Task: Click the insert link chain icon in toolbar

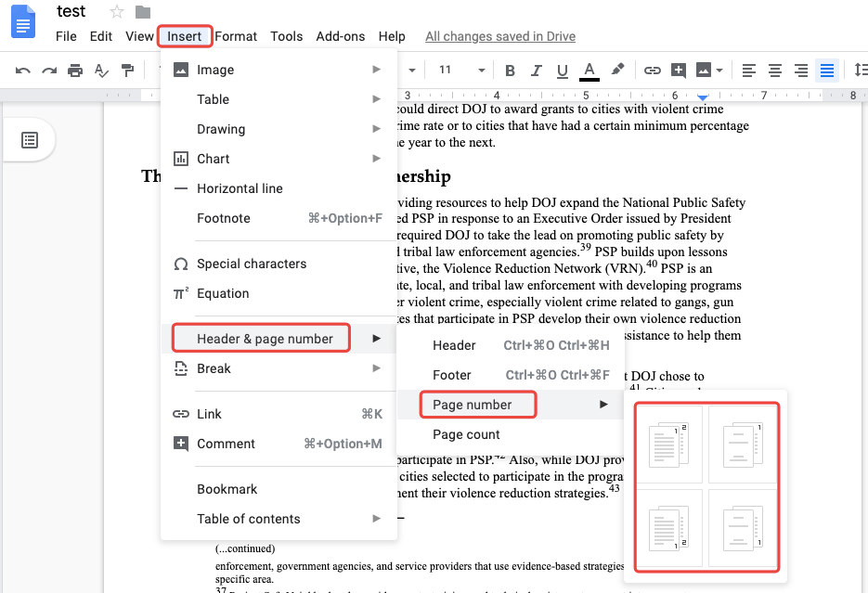Action: 653,71
